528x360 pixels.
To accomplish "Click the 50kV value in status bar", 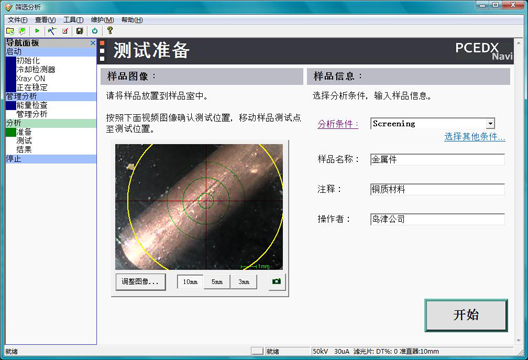I will tap(320, 352).
